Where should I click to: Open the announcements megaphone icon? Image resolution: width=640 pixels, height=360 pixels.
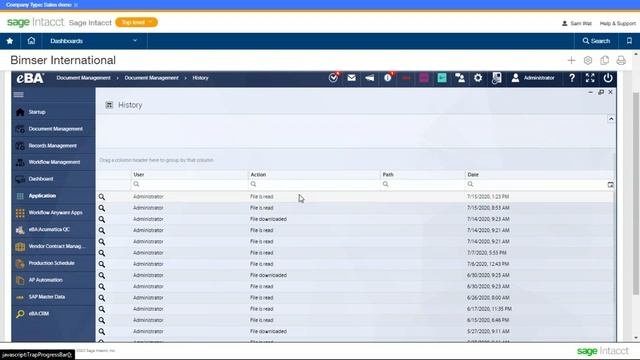(369, 78)
